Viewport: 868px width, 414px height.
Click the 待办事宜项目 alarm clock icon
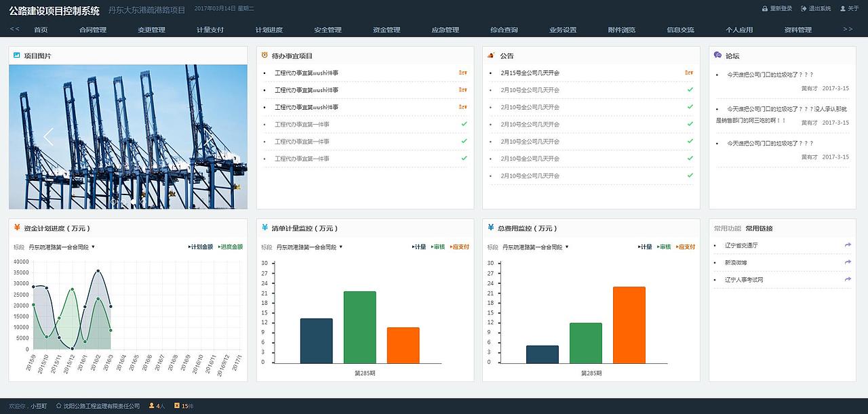(264, 56)
